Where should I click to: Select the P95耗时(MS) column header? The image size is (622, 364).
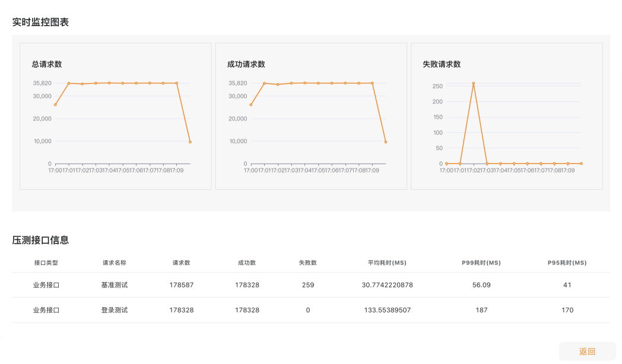(567, 263)
